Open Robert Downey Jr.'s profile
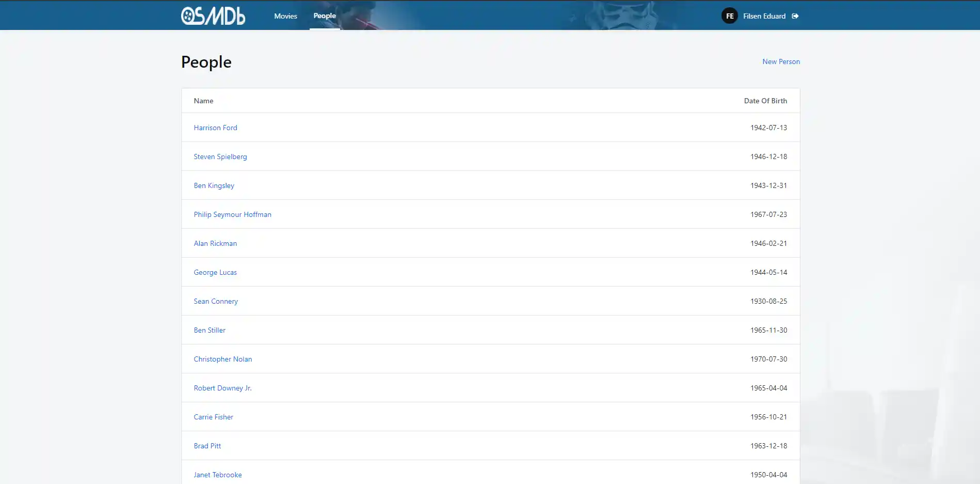Viewport: 980px width, 484px height. tap(222, 388)
